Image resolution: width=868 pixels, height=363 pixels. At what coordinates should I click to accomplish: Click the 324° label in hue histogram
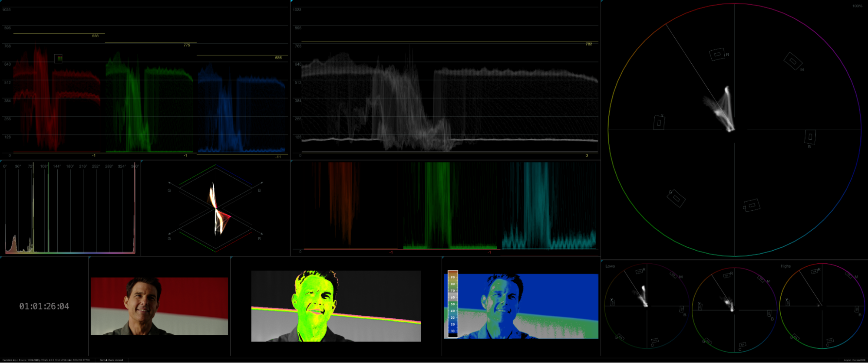click(122, 166)
